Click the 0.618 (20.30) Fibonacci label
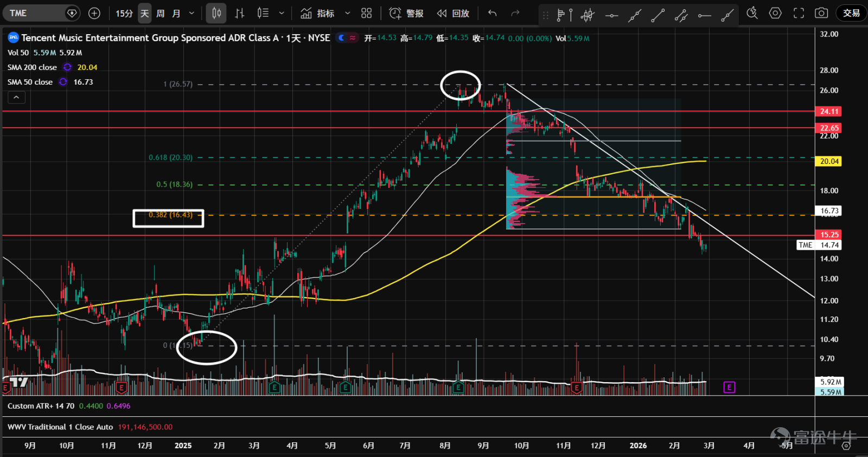Image resolution: width=868 pixels, height=457 pixels. pyautogui.click(x=170, y=157)
